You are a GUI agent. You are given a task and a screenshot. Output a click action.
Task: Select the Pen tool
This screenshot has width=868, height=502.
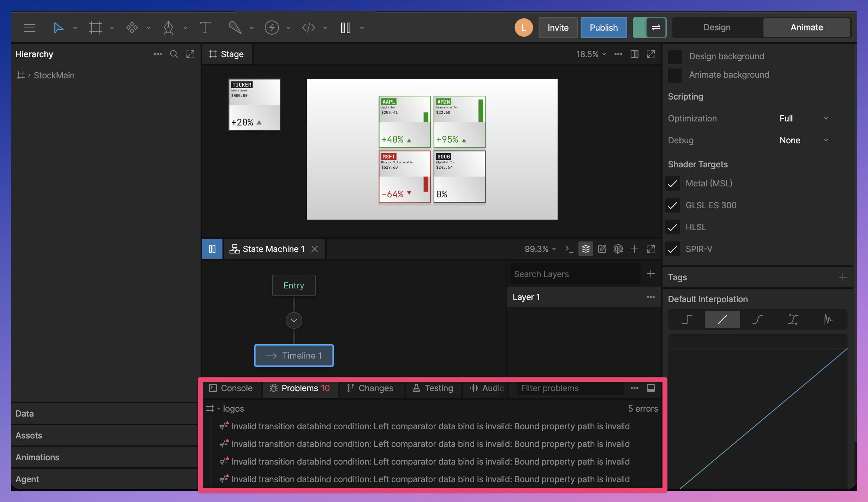(x=168, y=28)
